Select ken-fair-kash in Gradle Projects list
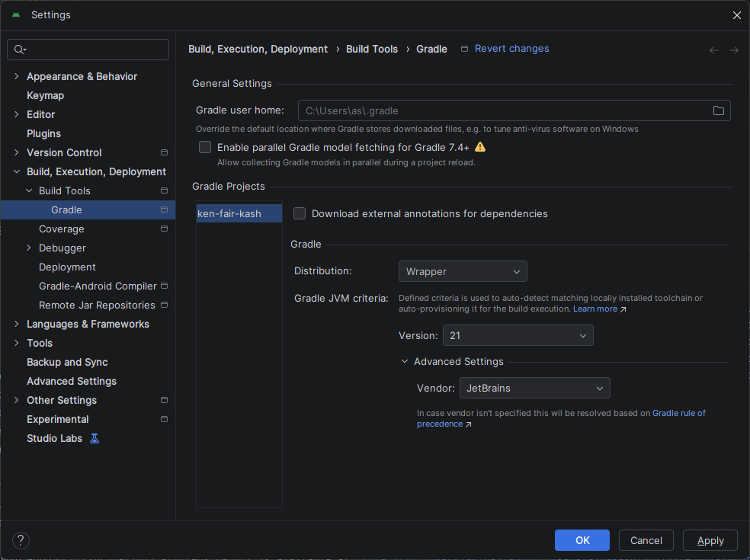 click(239, 213)
